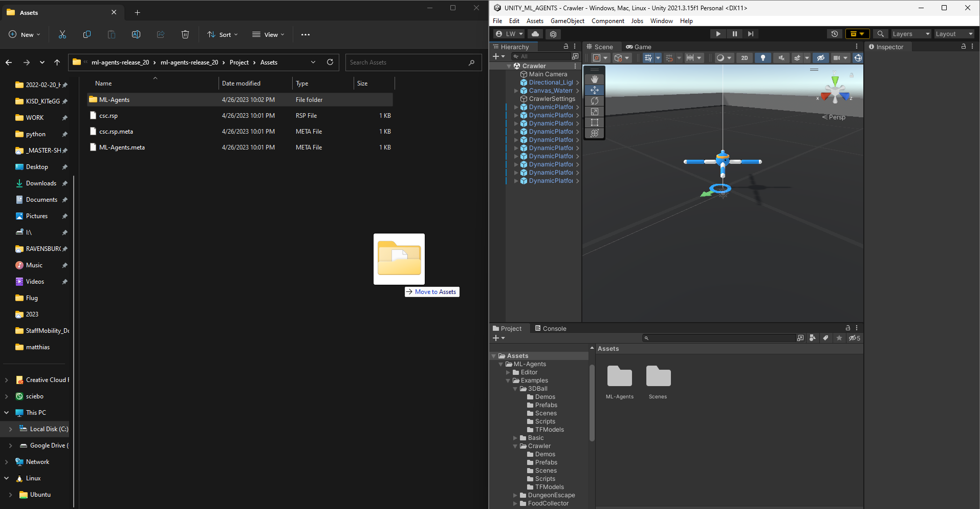The width and height of the screenshot is (980, 509).
Task: Select the Rotate tool in Scene
Action: point(594,101)
